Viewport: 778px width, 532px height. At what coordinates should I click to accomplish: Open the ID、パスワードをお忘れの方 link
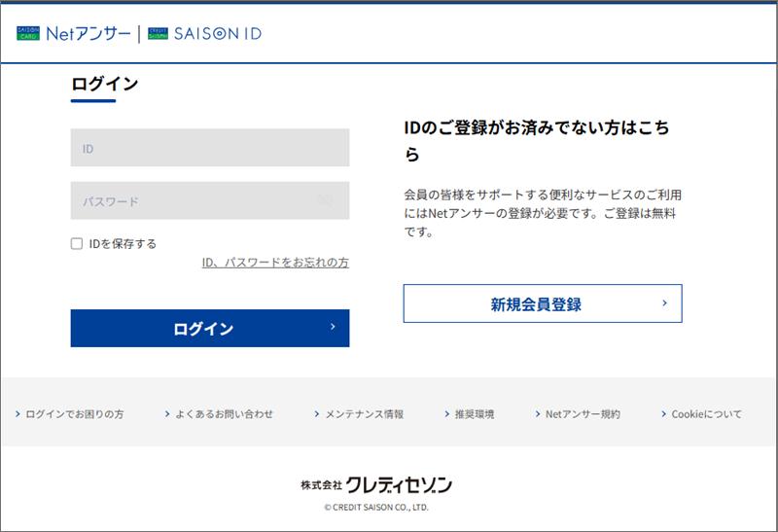point(275,263)
